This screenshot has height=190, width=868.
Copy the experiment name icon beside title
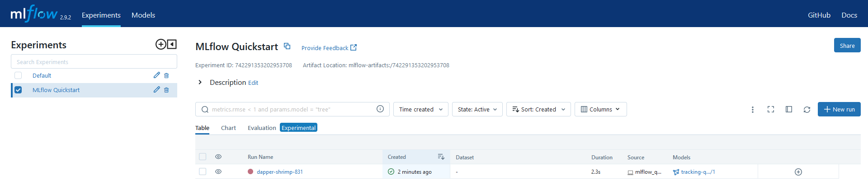coord(287,46)
